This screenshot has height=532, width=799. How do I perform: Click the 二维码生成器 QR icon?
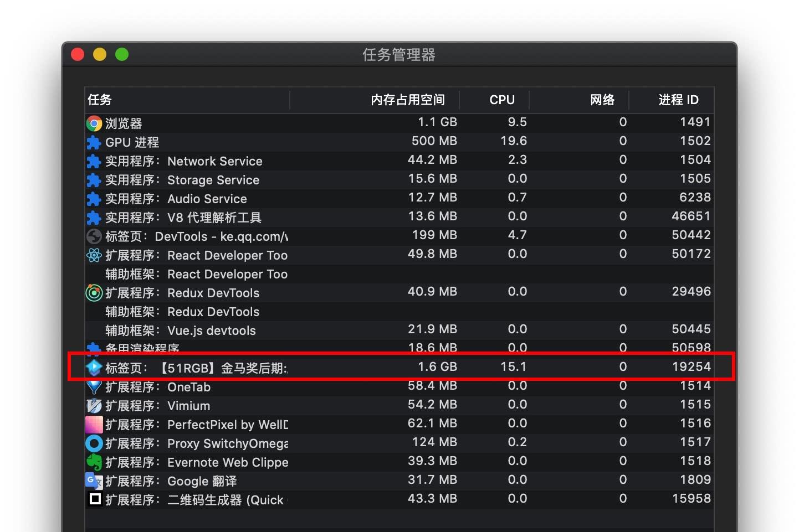tap(95, 499)
